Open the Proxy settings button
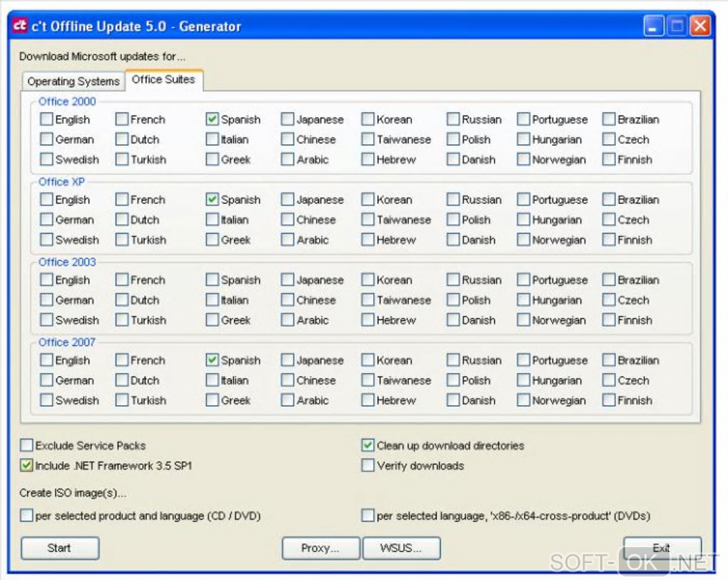The height and width of the screenshot is (580, 728). coord(320,548)
